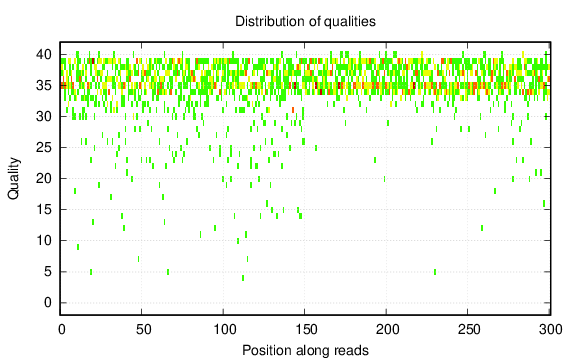Screen dimensions: 576x360
Task: Select the 'Quality' y-axis label
Action: pos(14,179)
